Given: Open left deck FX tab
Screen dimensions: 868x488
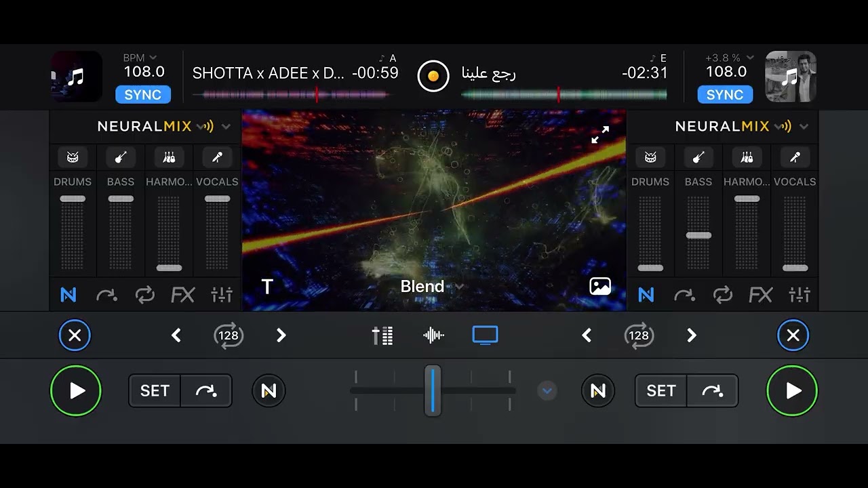Looking at the screenshot, I should pyautogui.click(x=183, y=295).
